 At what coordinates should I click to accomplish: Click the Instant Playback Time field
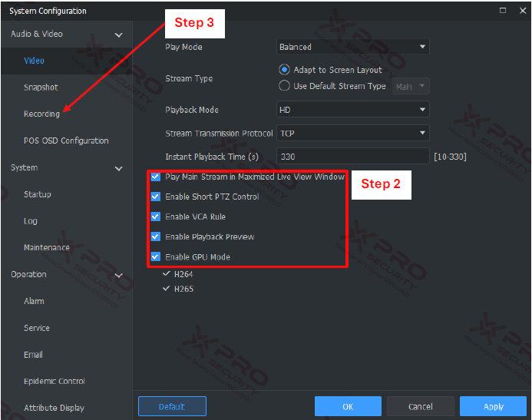353,157
